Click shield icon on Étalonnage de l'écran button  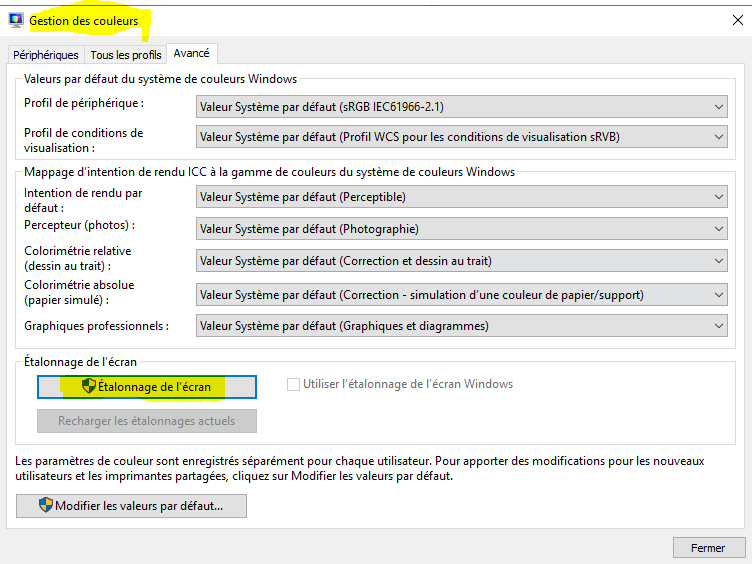coord(89,386)
